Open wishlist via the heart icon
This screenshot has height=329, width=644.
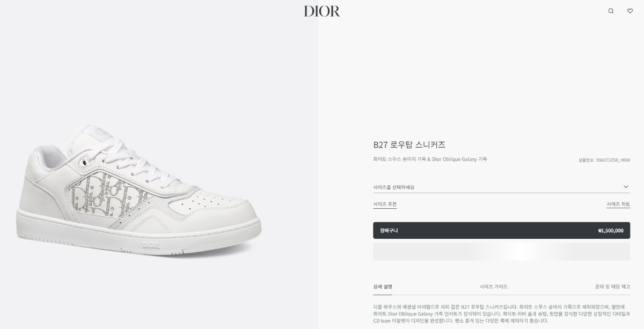click(x=630, y=11)
